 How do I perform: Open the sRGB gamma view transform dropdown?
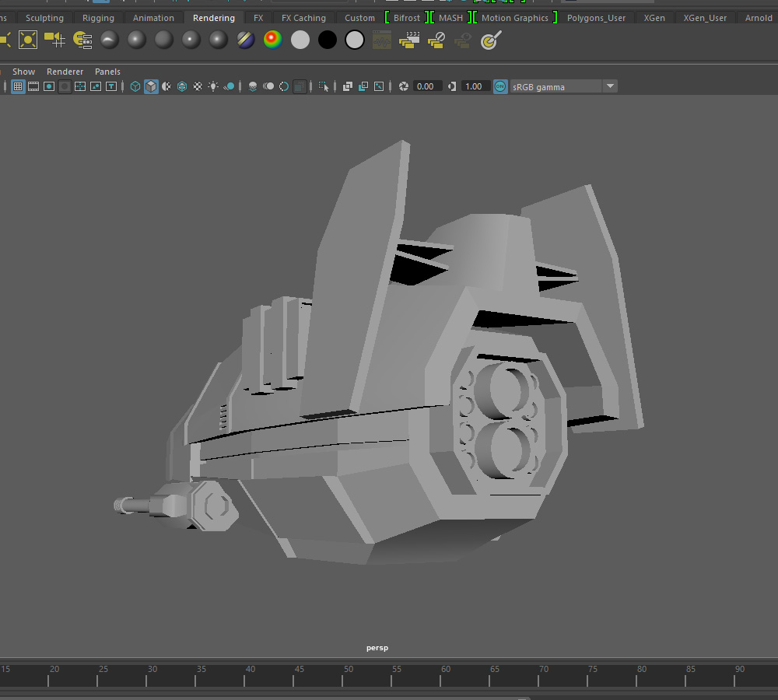coord(564,87)
